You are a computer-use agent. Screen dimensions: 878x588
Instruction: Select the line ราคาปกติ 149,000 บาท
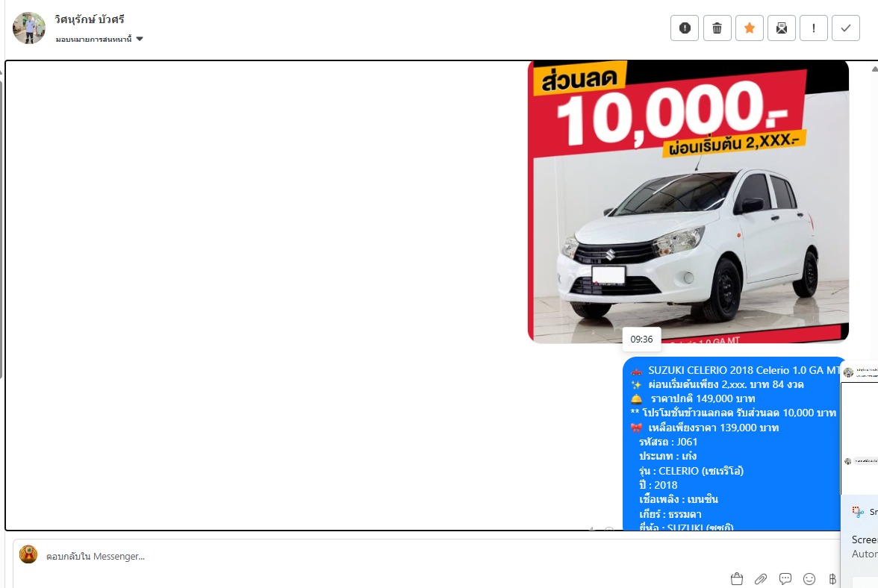pyautogui.click(x=703, y=399)
